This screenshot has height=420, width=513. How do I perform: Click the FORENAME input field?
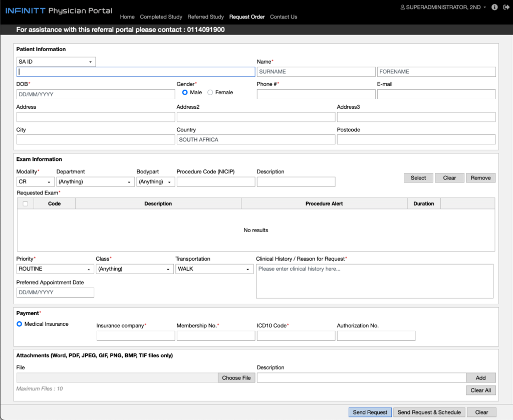(x=436, y=72)
